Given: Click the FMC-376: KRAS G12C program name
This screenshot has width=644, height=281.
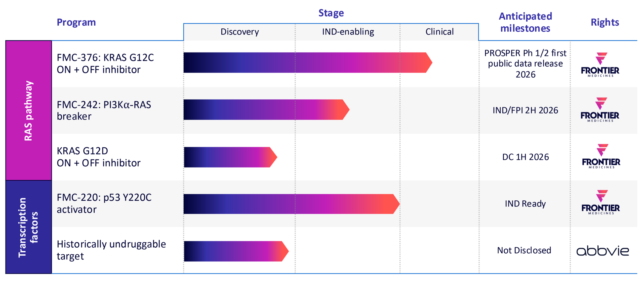Looking at the screenshot, I should click(x=105, y=64).
